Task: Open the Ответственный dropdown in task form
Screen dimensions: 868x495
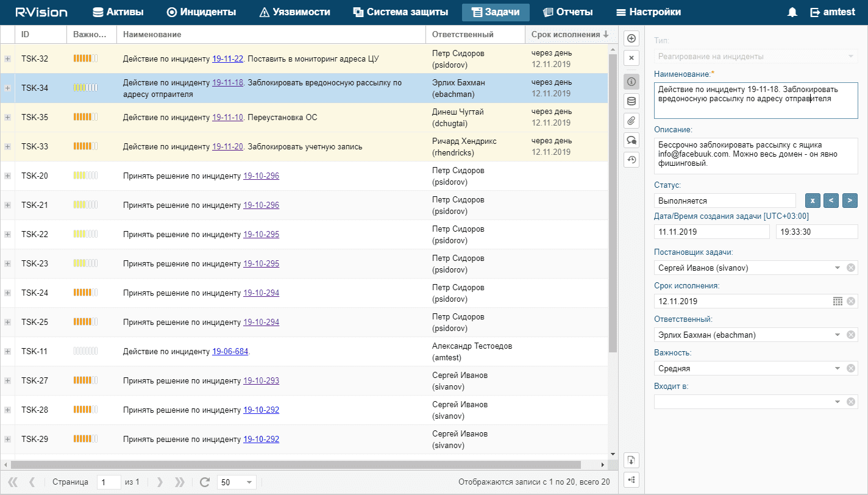Action: click(x=837, y=335)
